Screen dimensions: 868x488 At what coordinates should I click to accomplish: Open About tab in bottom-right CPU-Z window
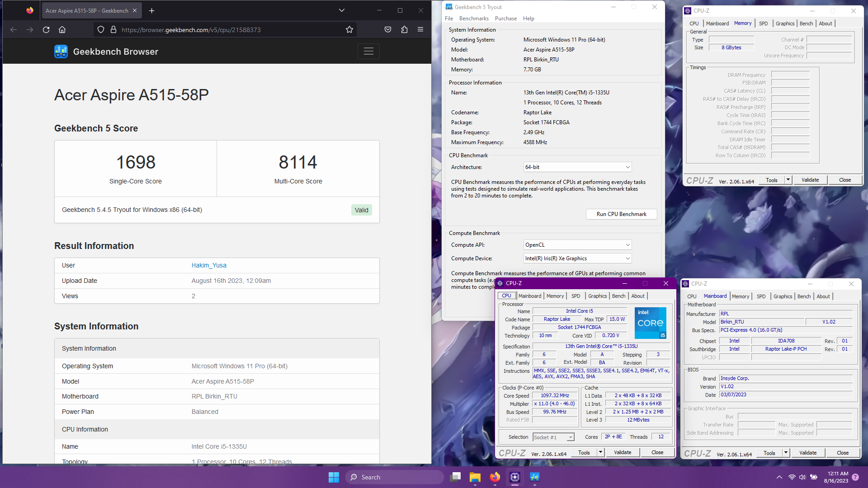pyautogui.click(x=823, y=296)
